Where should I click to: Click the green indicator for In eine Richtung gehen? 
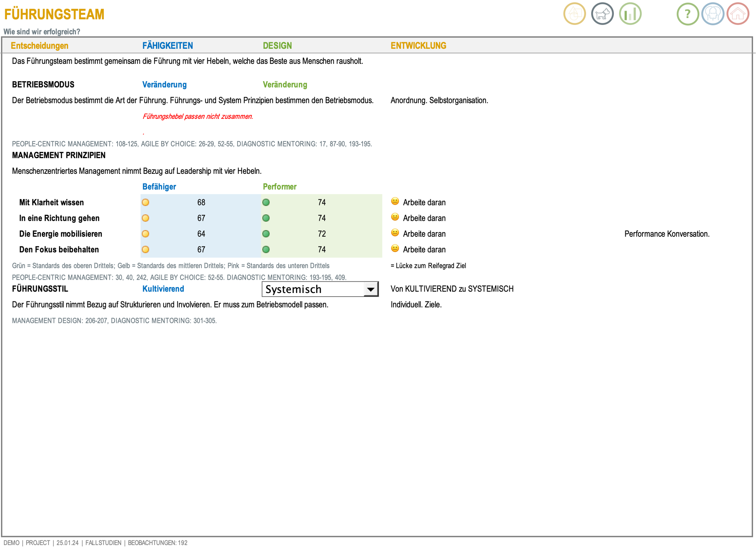click(x=266, y=218)
